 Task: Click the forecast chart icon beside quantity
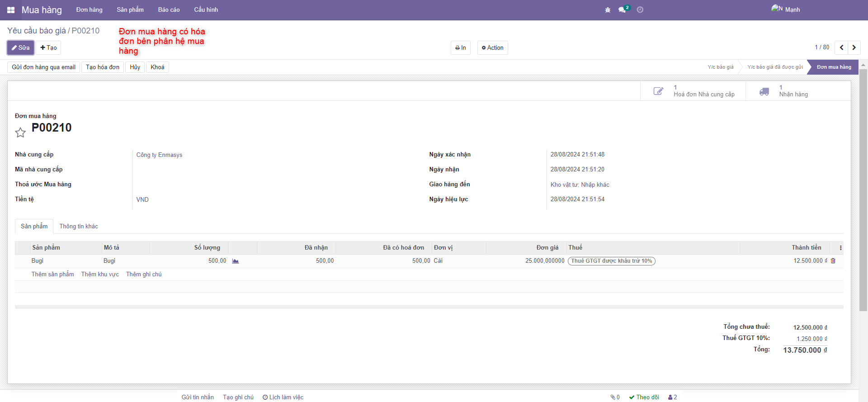point(236,261)
